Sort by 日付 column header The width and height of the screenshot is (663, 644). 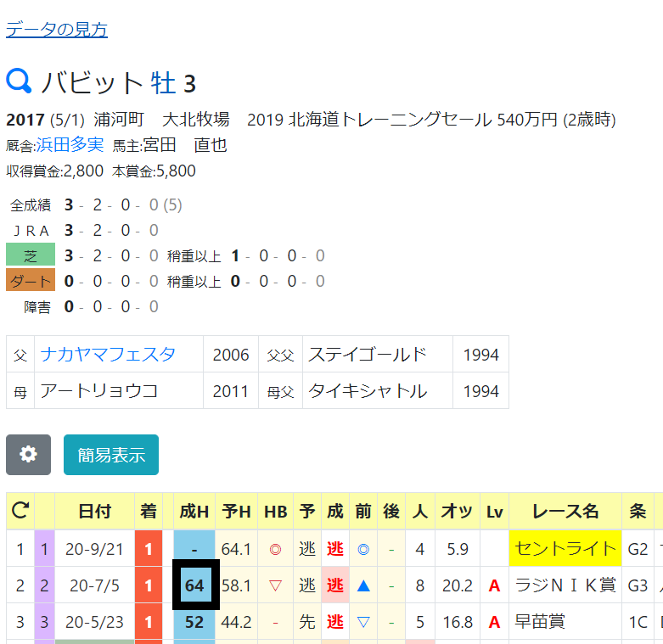[x=95, y=512]
